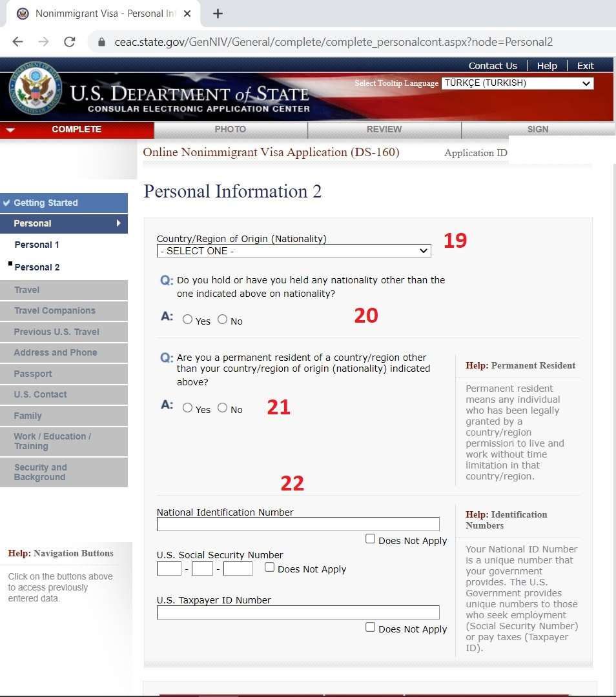Screen dimensions: 616x697
Task: Open the Contact Us link
Action: (x=493, y=66)
